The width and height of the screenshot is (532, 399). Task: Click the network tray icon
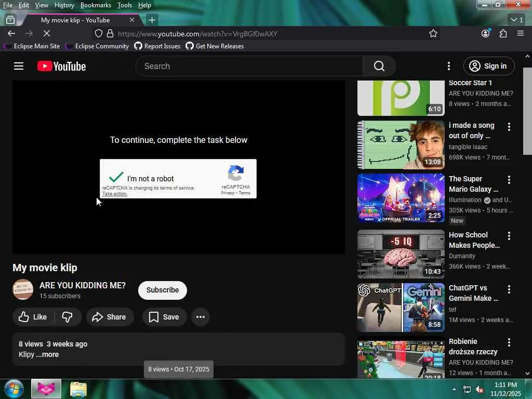pos(467,390)
